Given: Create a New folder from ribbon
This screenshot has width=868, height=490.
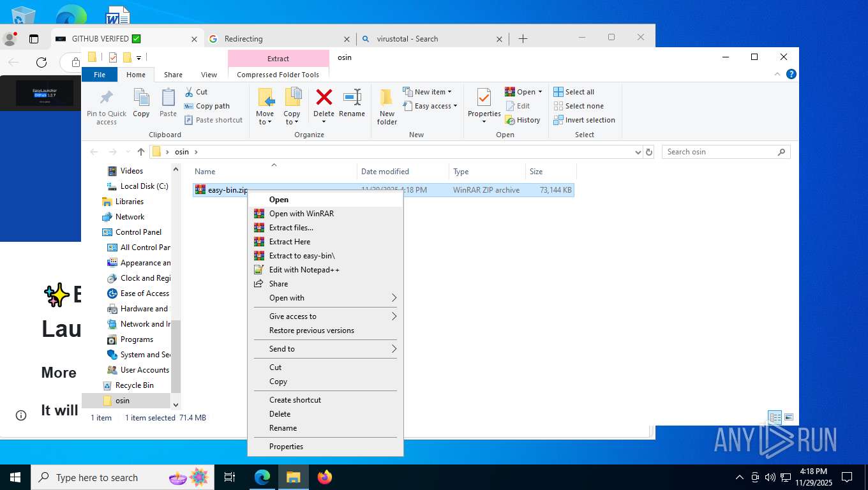Looking at the screenshot, I should click(x=387, y=107).
